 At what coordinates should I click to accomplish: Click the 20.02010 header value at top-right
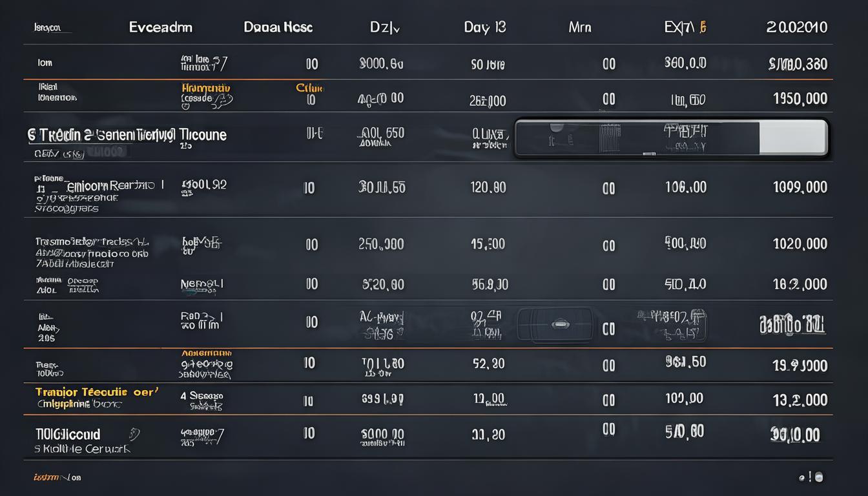pos(796,28)
